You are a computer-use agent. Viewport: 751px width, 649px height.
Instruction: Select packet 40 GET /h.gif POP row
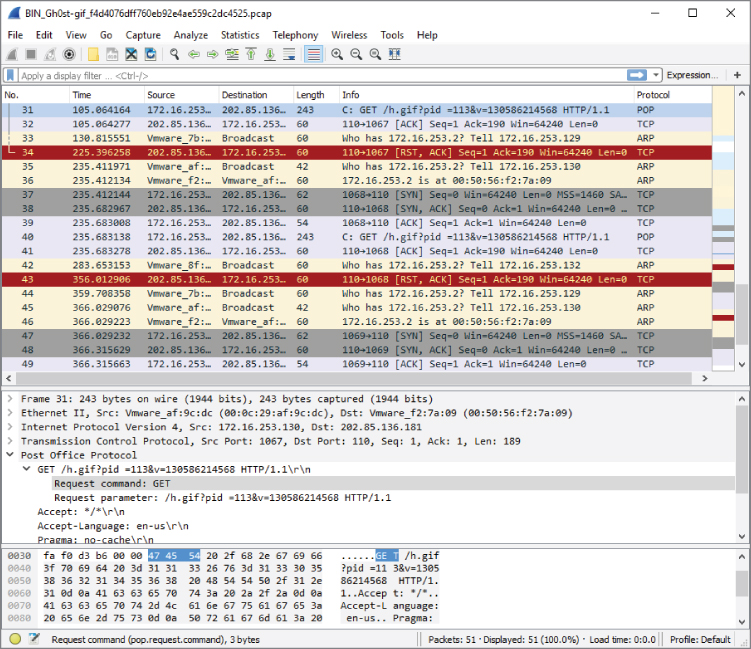(x=357, y=237)
